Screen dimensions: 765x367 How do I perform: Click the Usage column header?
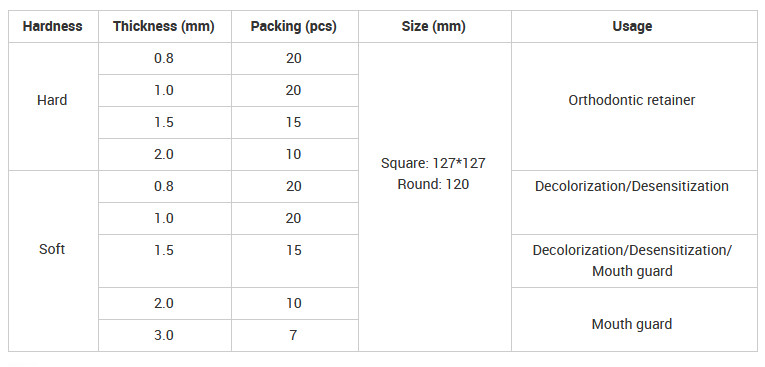point(634,26)
